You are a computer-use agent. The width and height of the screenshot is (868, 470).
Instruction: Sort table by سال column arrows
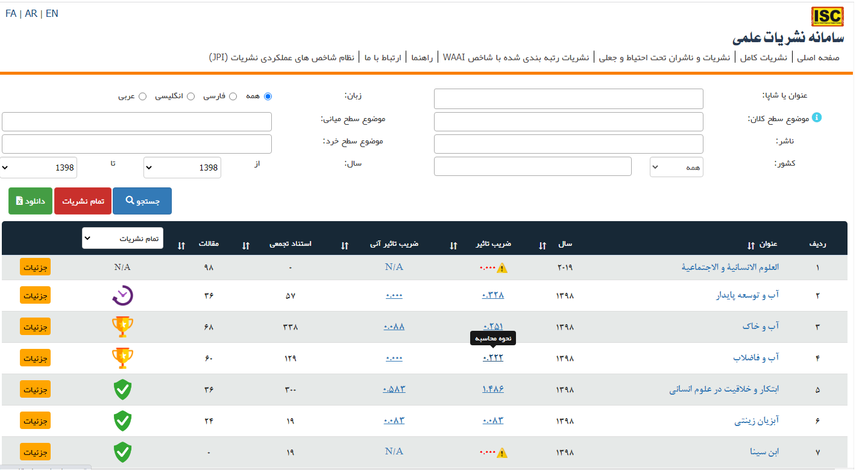click(542, 245)
